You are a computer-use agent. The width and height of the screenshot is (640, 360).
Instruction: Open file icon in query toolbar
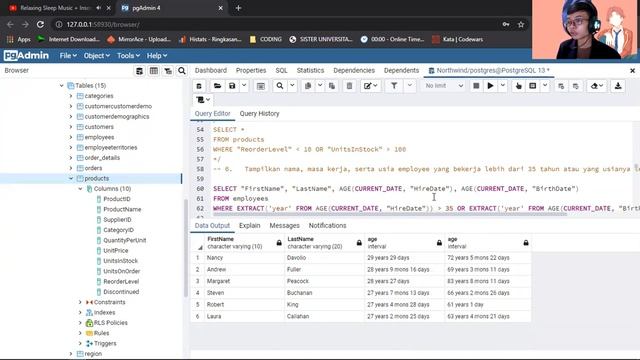click(x=217, y=86)
